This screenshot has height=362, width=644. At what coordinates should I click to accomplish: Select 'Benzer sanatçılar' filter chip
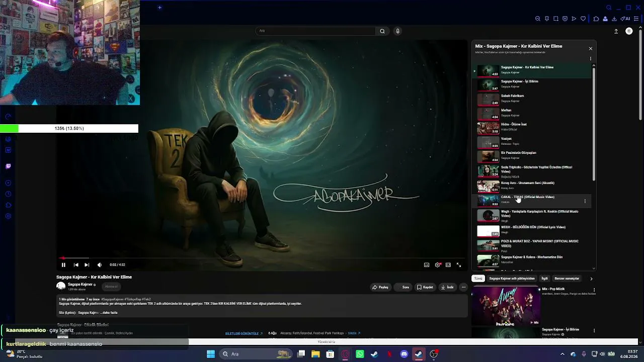pos(567,279)
